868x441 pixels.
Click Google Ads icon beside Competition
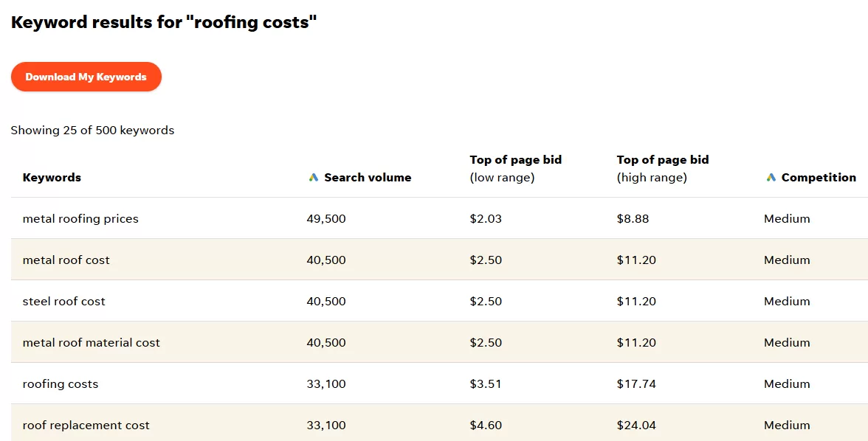coord(771,178)
